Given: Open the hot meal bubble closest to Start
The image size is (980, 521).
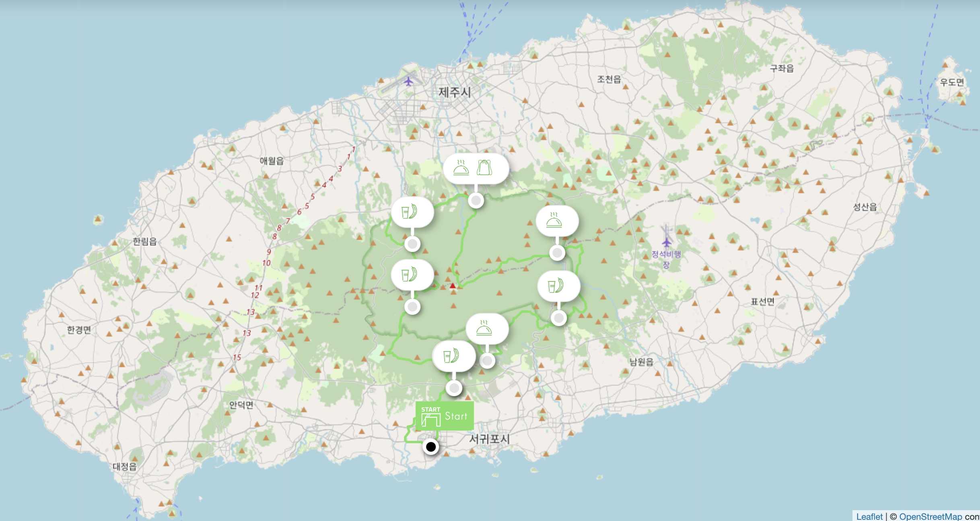Looking at the screenshot, I should 486,329.
